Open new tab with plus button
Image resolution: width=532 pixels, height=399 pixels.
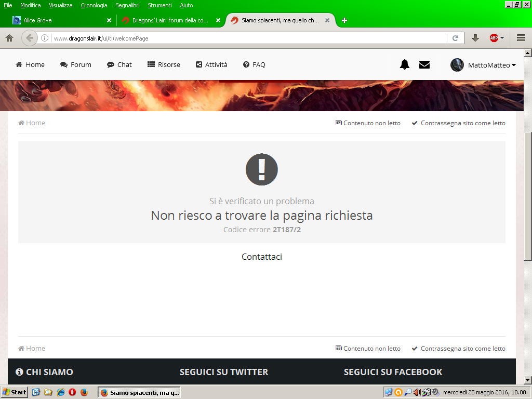point(344,20)
